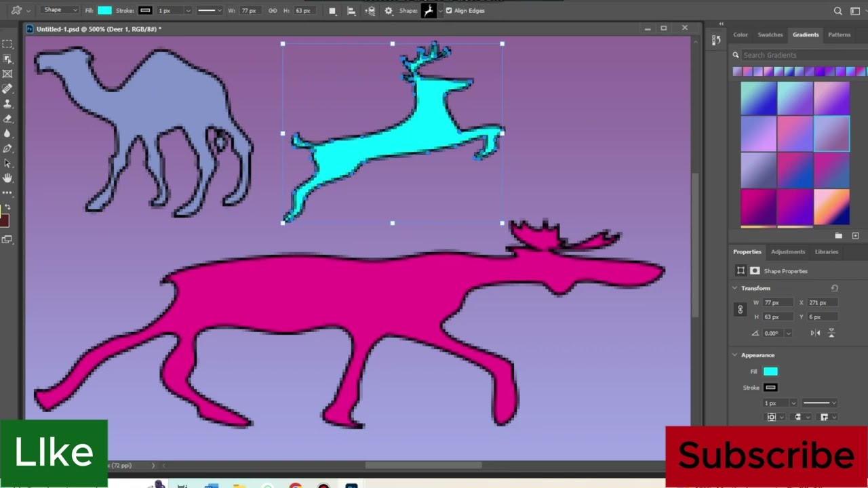Click the Stroke swatch in Appearance section
This screenshot has height=488, width=868.
click(770, 388)
